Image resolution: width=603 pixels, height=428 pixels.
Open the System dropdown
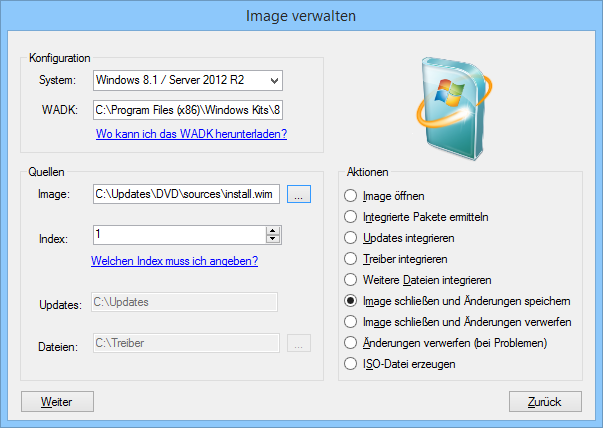(x=188, y=80)
